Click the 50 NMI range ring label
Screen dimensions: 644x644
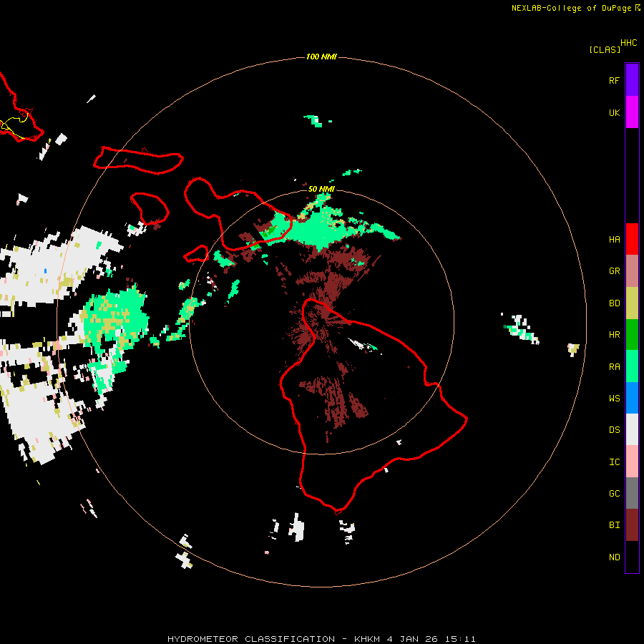pyautogui.click(x=321, y=189)
